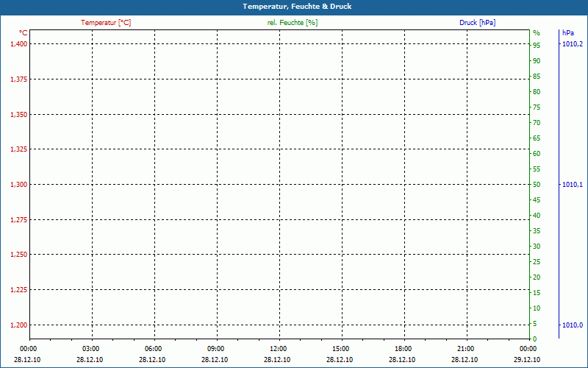This screenshot has width=588, height=368.
Task: Click the Temperatur [°C] legend label
Action: pyautogui.click(x=106, y=23)
